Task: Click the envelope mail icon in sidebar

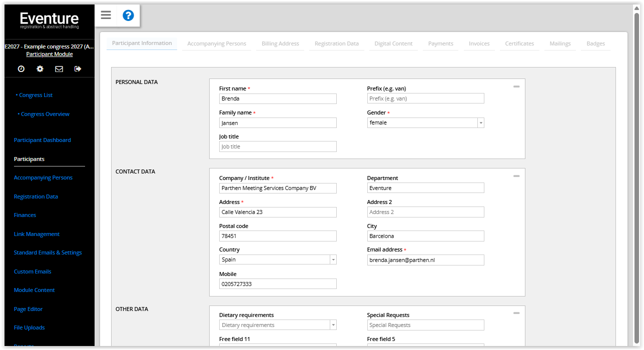Action: click(59, 69)
